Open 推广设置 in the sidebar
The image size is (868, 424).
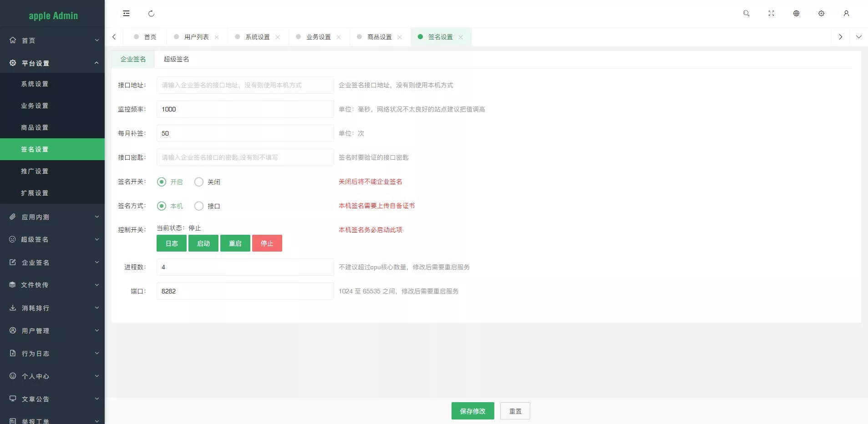pyautogui.click(x=35, y=171)
